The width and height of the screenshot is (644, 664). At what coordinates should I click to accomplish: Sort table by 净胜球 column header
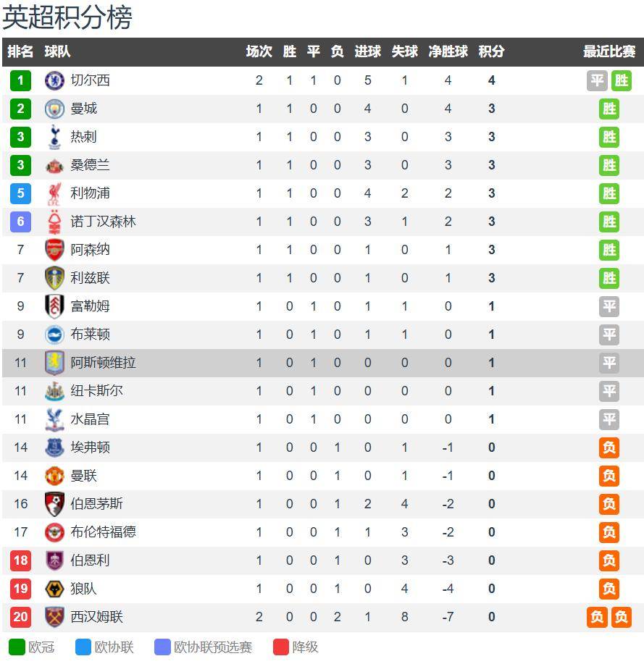click(448, 52)
